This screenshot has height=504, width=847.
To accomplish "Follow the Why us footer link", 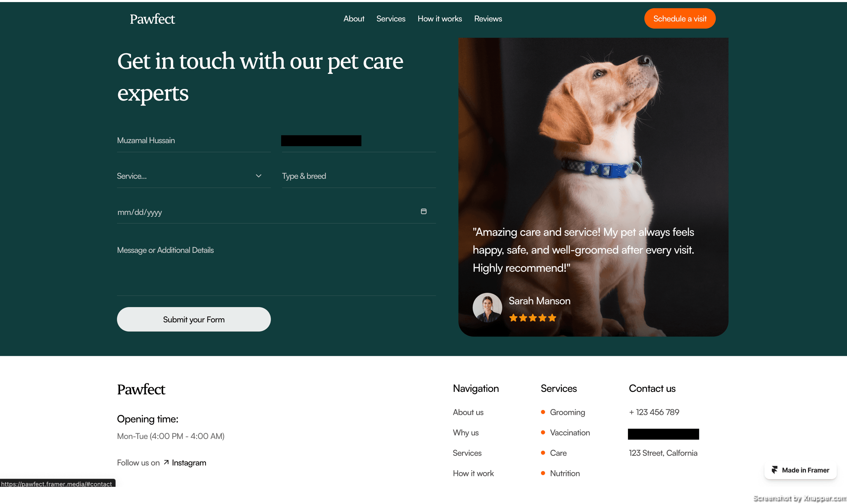I will 466,432.
